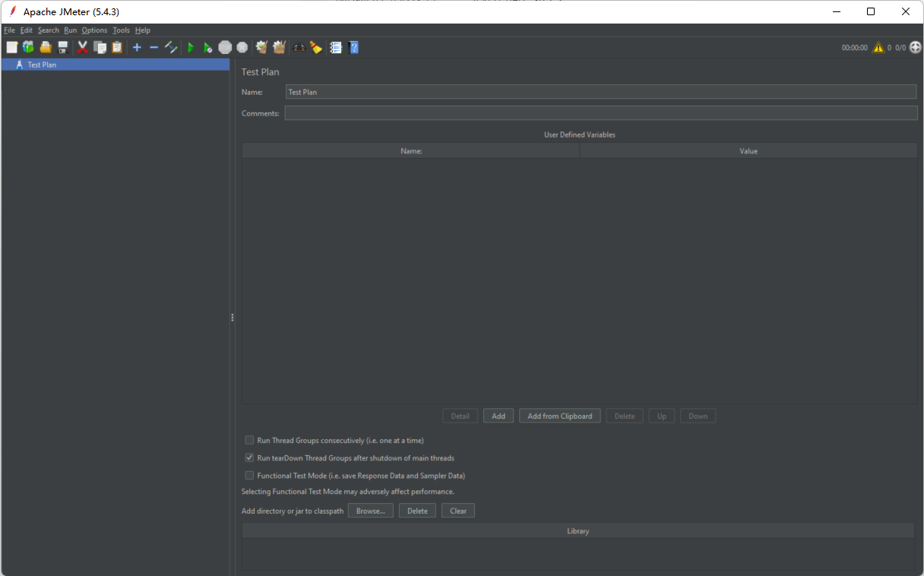The width and height of the screenshot is (924, 576).
Task: Open the Help menu
Action: [143, 30]
